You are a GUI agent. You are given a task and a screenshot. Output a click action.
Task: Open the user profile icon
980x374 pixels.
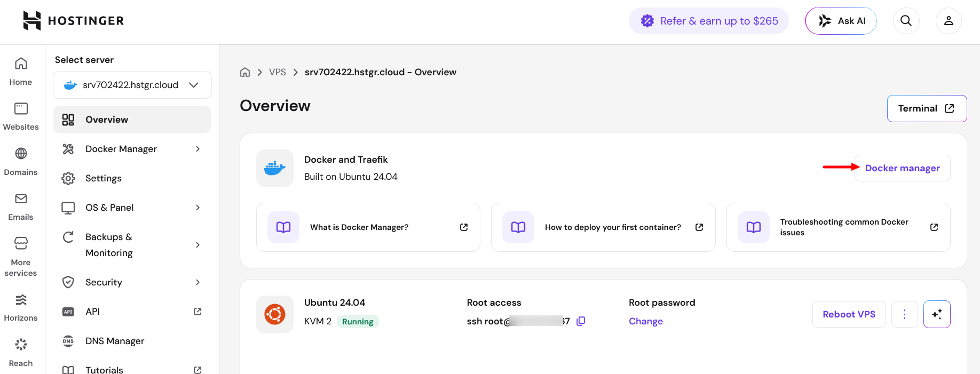tap(949, 21)
